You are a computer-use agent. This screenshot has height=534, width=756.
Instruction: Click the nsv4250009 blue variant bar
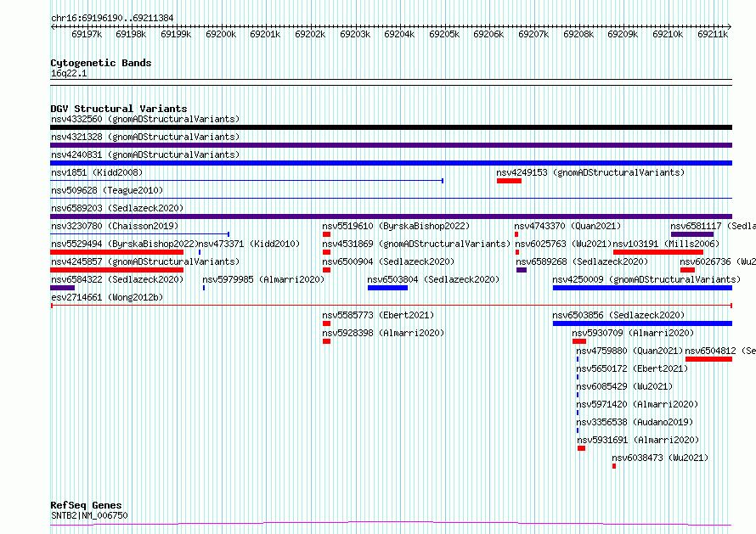(643, 288)
